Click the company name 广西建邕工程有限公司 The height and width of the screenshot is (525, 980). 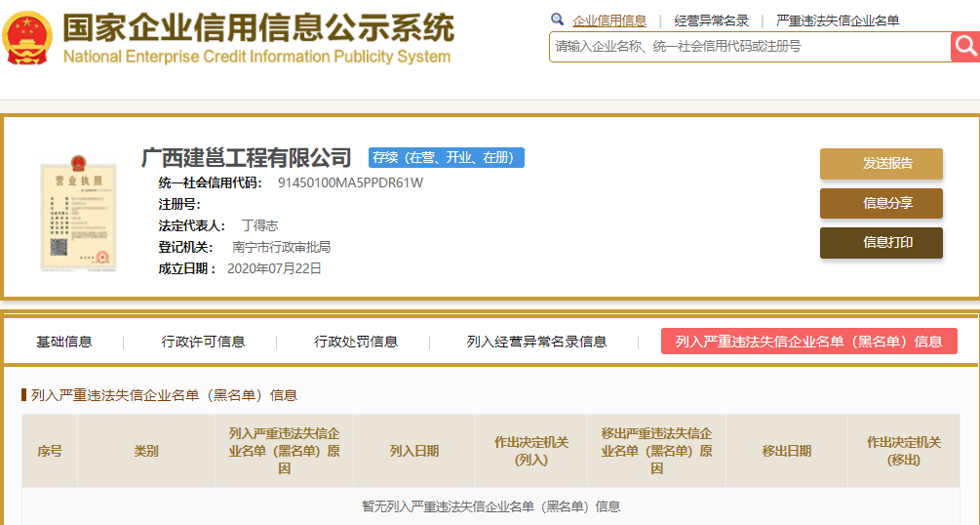pos(246,157)
